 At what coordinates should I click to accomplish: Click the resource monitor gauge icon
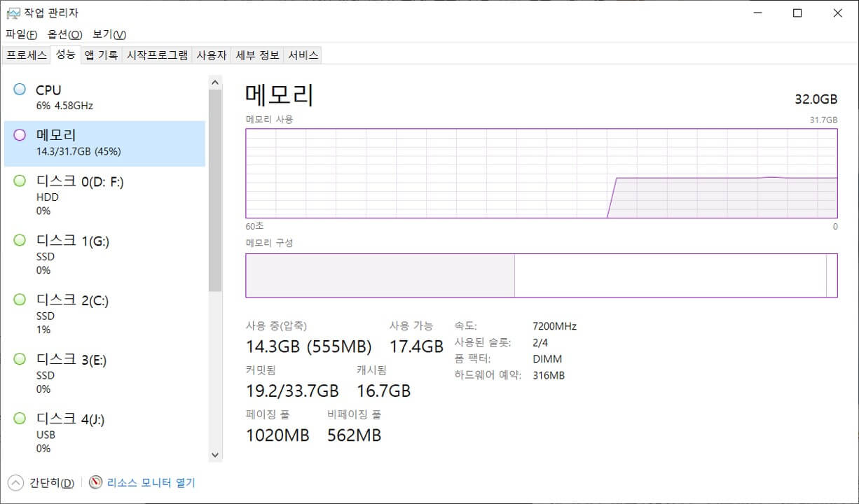click(x=96, y=482)
